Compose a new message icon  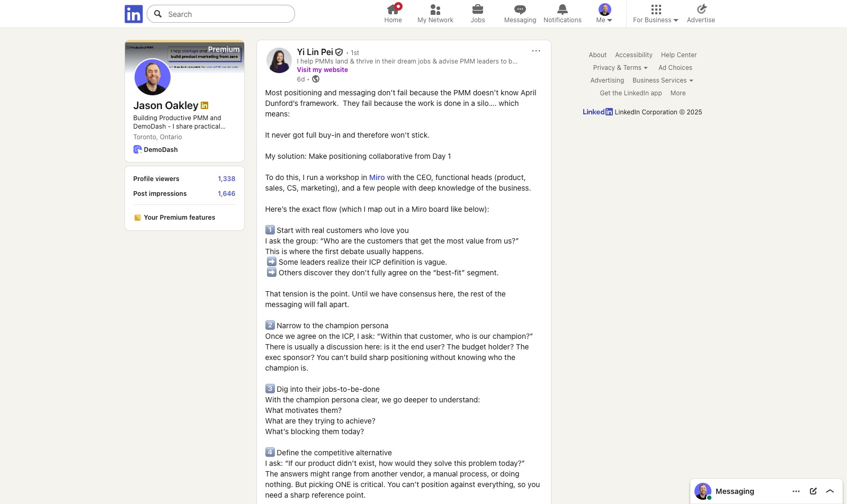click(813, 491)
